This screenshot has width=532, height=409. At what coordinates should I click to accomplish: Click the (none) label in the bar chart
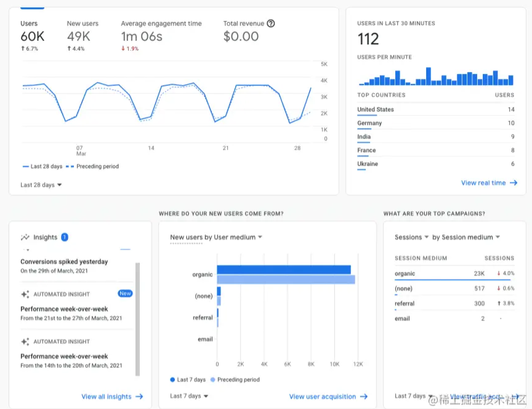pos(204,296)
